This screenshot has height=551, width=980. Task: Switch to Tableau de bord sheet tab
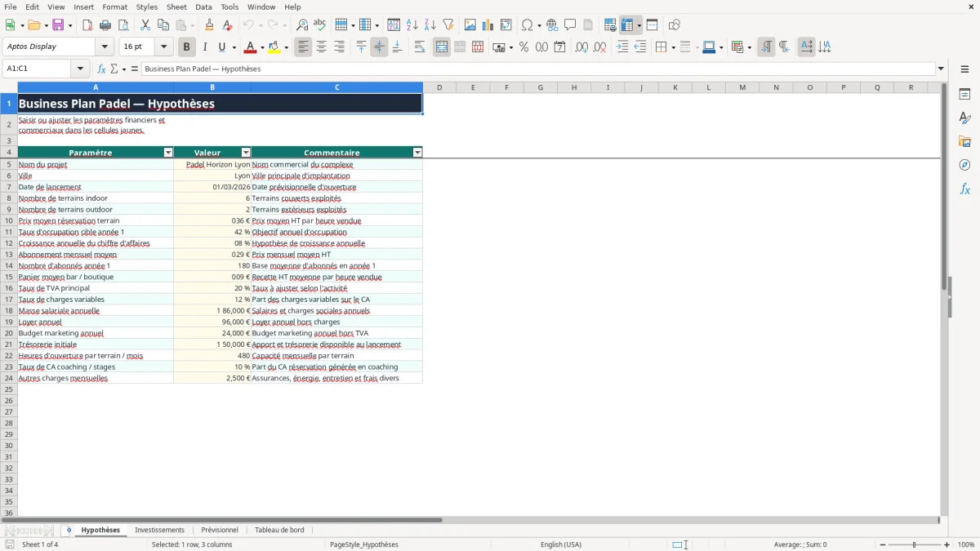(279, 530)
